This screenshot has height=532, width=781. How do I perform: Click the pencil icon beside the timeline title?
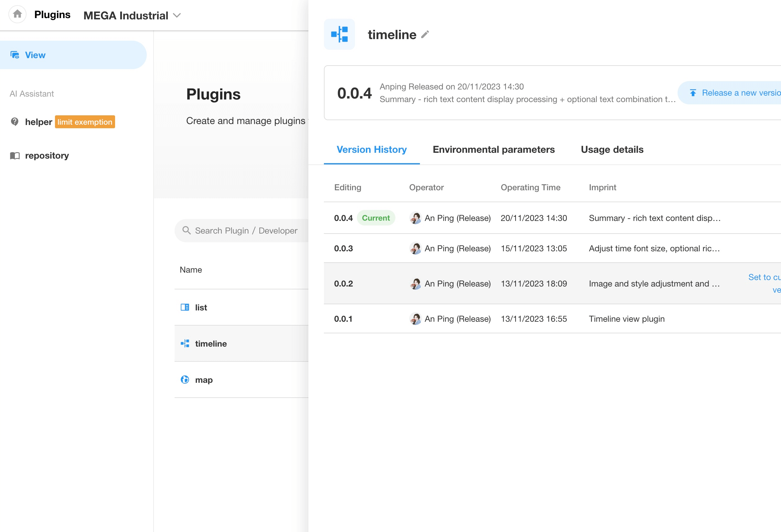[x=425, y=34]
